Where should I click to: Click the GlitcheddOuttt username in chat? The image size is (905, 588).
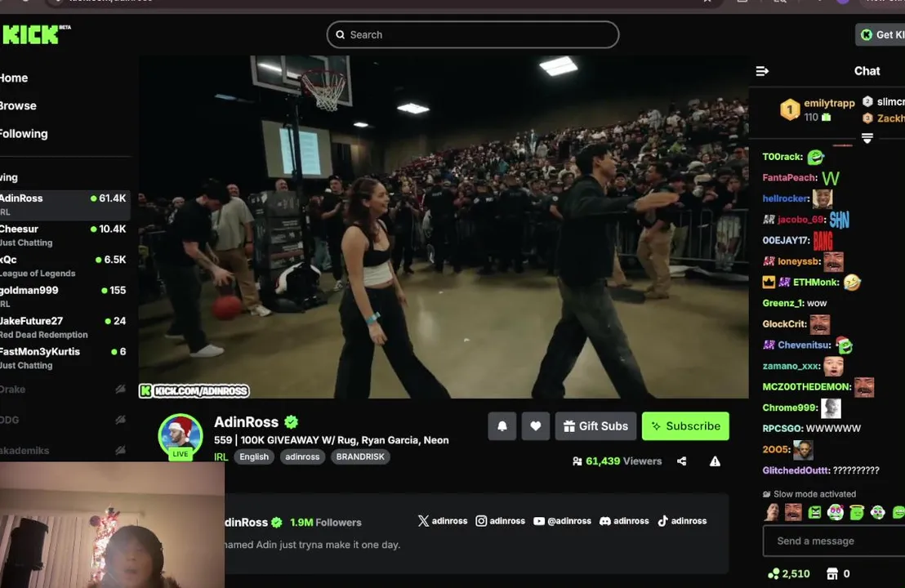click(x=796, y=470)
